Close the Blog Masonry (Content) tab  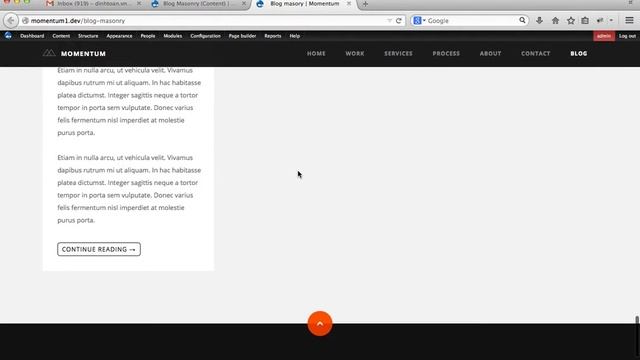(244, 3)
